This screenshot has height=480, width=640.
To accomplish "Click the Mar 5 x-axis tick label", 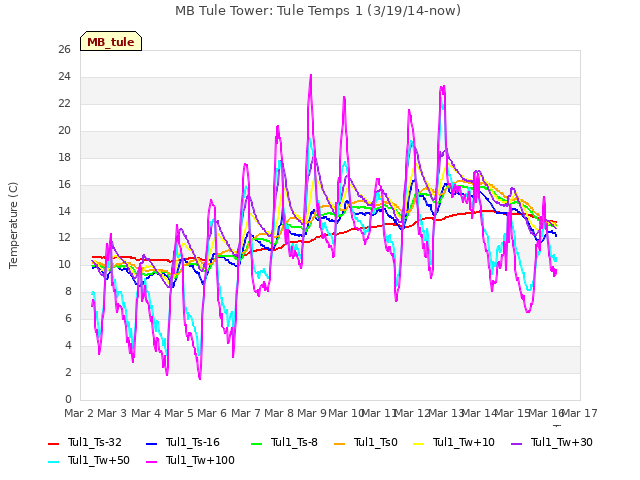I will (x=179, y=413).
